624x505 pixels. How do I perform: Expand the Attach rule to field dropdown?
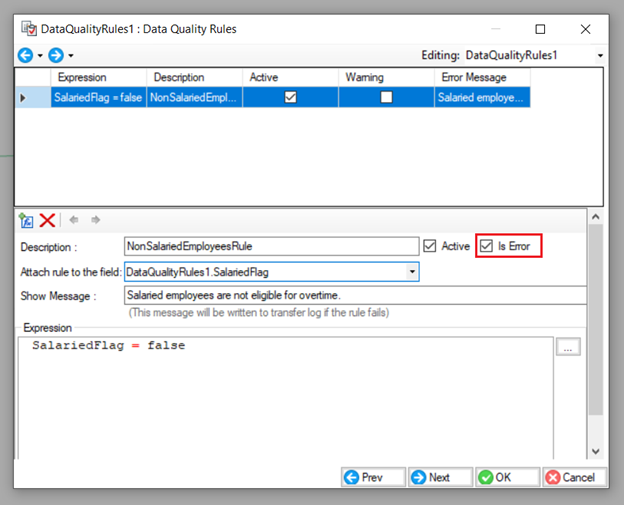pos(412,271)
